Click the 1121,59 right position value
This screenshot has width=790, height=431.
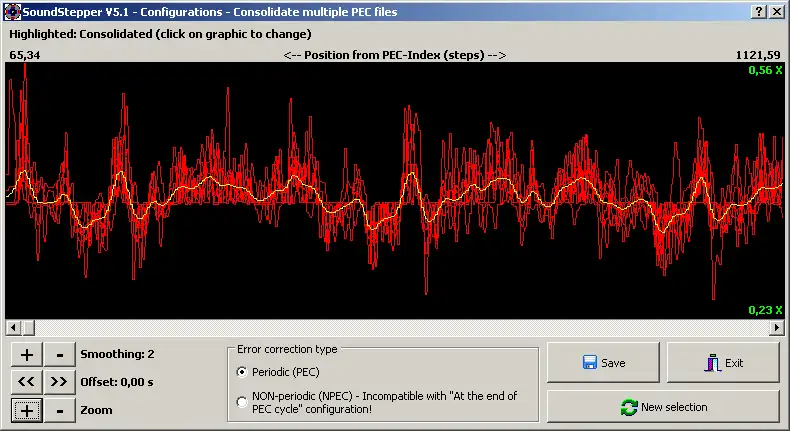[758, 55]
